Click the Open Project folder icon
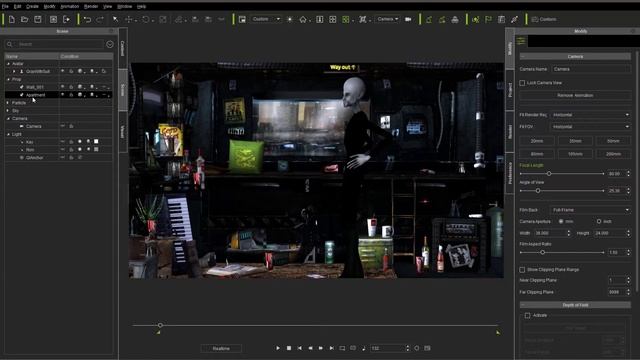This screenshot has height=360, width=640. (24, 19)
